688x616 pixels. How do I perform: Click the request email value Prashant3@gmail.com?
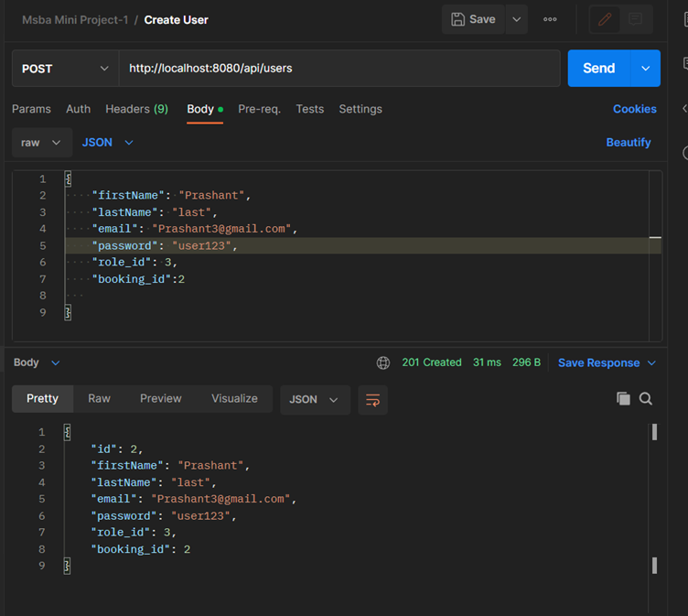point(221,229)
